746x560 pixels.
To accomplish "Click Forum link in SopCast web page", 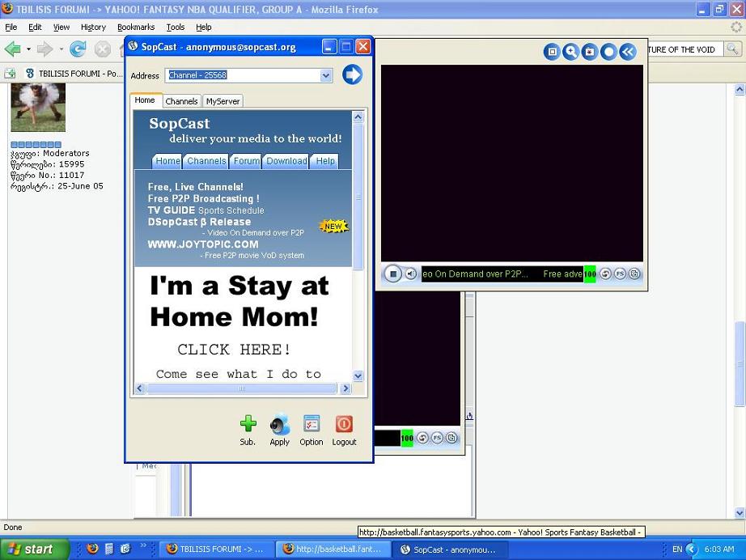I will pos(247,161).
